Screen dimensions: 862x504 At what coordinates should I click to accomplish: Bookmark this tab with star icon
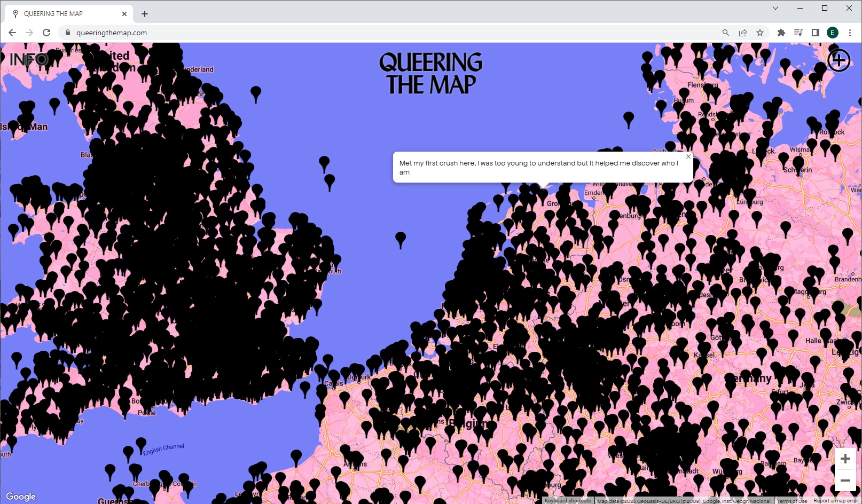[760, 33]
